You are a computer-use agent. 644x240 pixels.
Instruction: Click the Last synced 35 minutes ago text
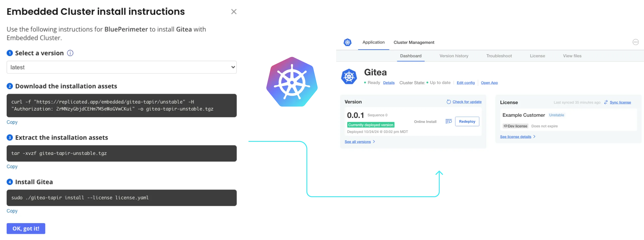click(577, 102)
